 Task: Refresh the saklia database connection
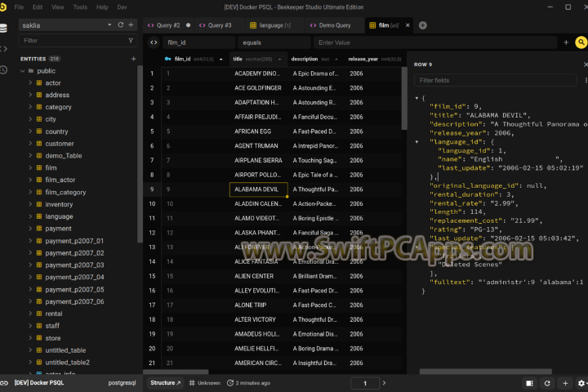point(121,24)
